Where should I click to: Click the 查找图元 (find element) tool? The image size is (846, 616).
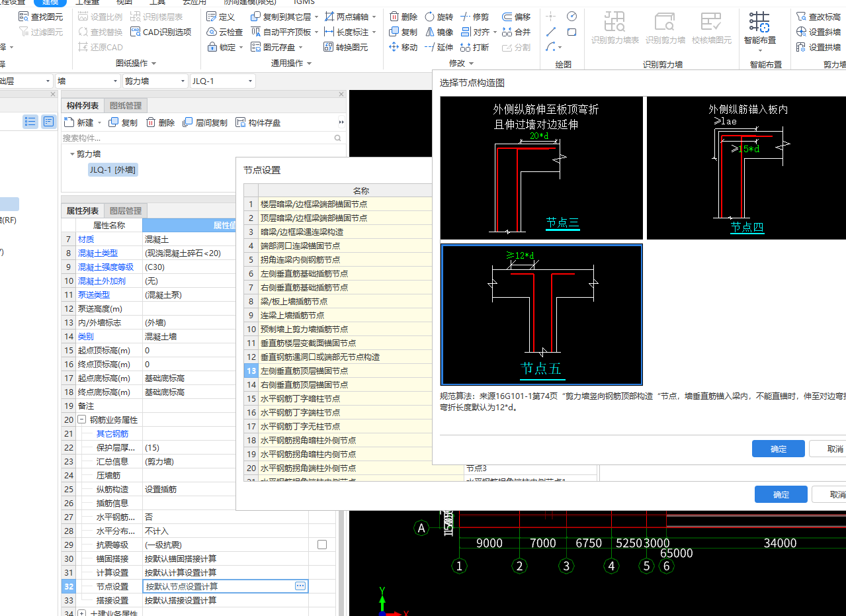click(40, 17)
